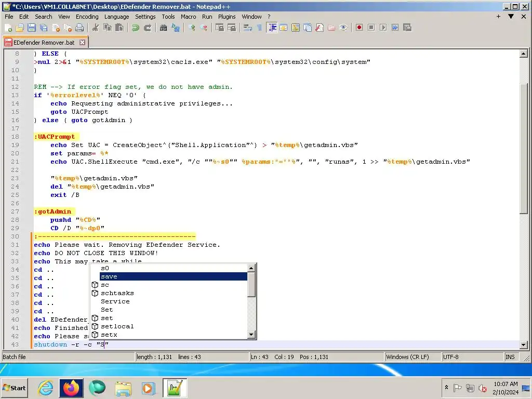532x399 pixels.
Task: Launch Firefox from the taskbar
Action: [71, 388]
